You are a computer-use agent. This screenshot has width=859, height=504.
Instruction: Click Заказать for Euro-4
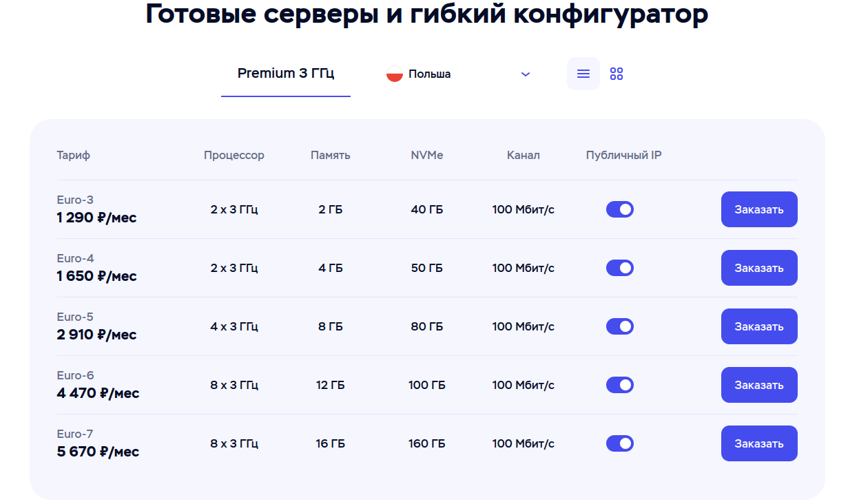click(759, 268)
